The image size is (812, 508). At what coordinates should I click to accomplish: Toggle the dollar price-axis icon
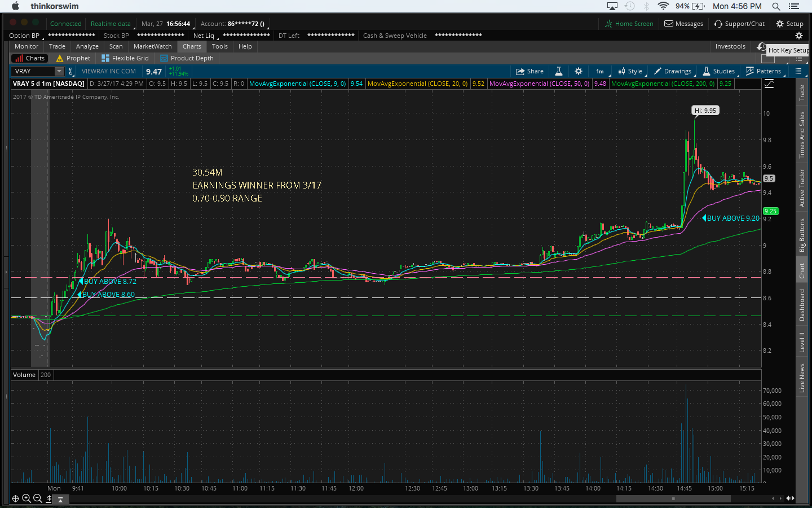pos(49,498)
